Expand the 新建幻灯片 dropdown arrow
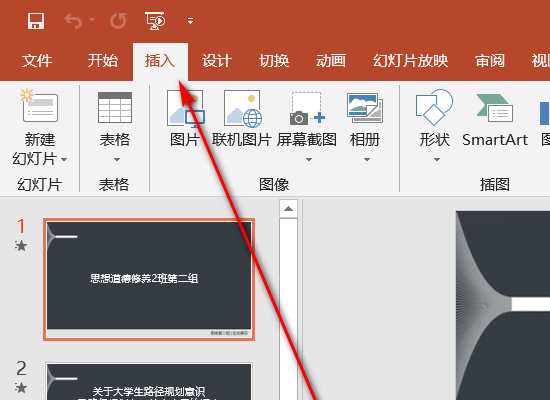550x400 pixels. click(64, 160)
